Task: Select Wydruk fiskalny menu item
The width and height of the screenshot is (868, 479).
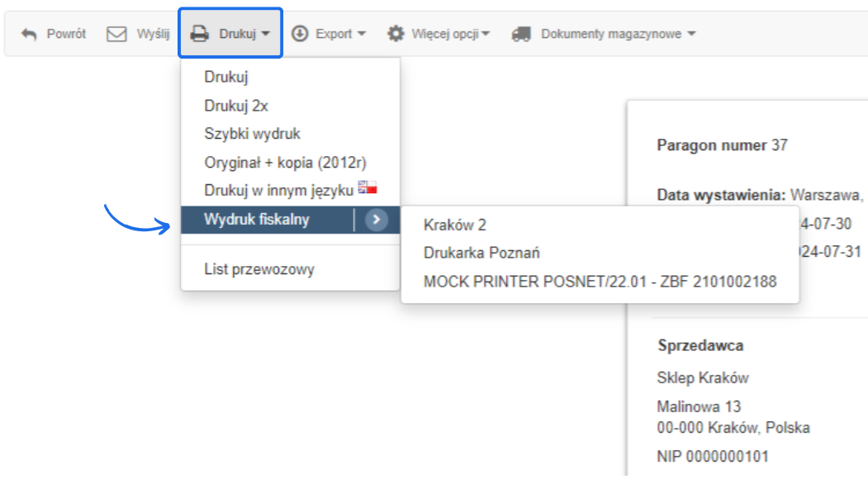Action: point(290,220)
